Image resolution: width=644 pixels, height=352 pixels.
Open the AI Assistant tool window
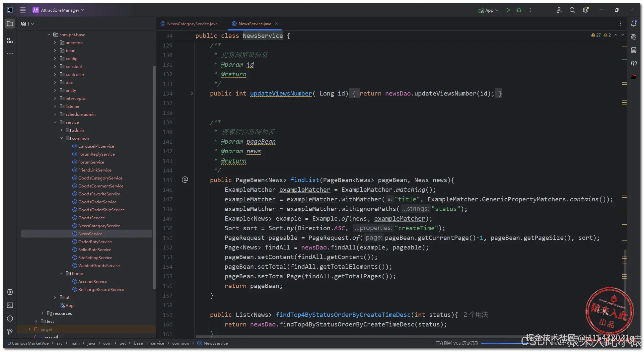click(634, 37)
